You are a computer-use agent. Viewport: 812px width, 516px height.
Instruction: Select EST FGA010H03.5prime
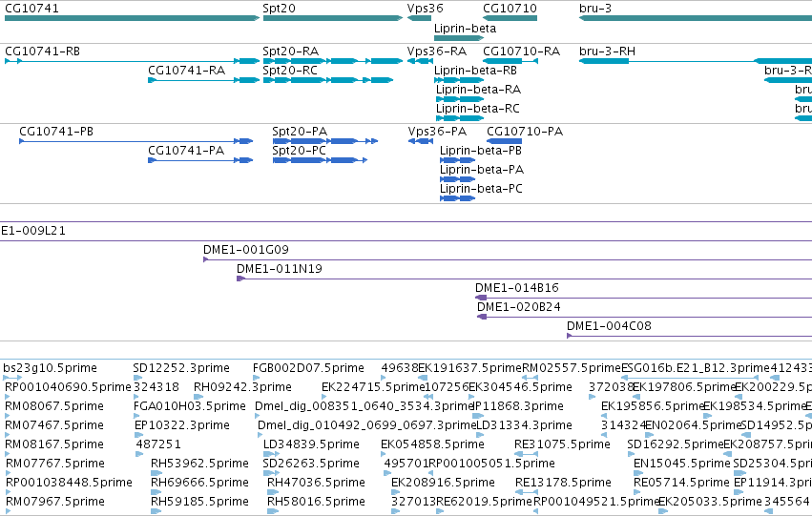(x=190, y=407)
